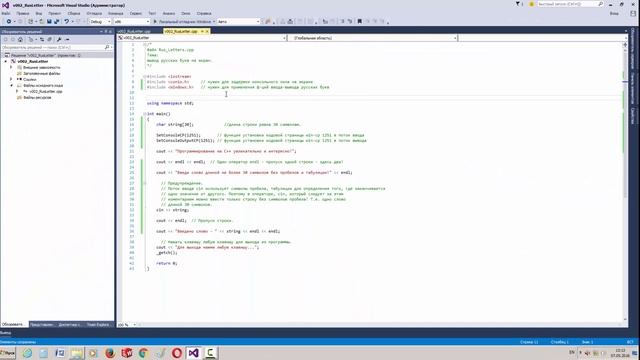Click the Open File toolbar icon

(x=41, y=22)
